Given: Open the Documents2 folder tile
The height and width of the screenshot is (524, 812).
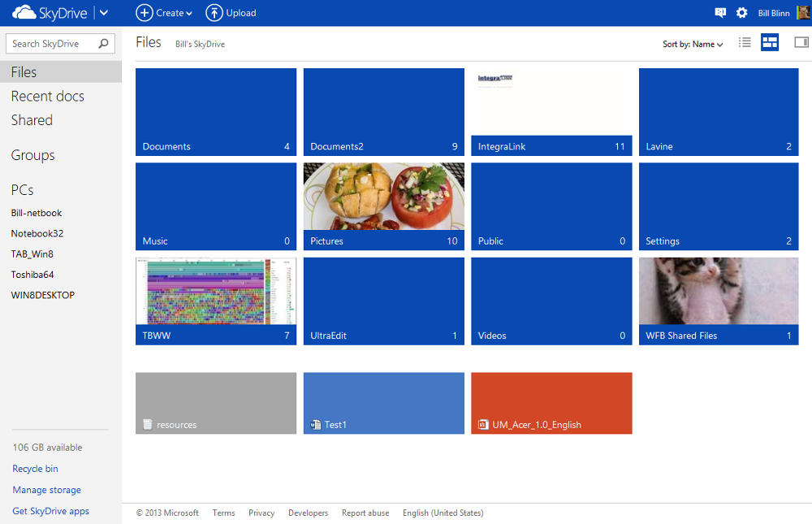Looking at the screenshot, I should tap(384, 112).
